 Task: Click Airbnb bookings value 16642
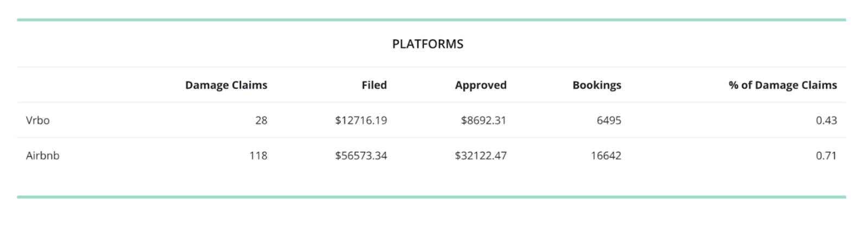click(x=605, y=155)
